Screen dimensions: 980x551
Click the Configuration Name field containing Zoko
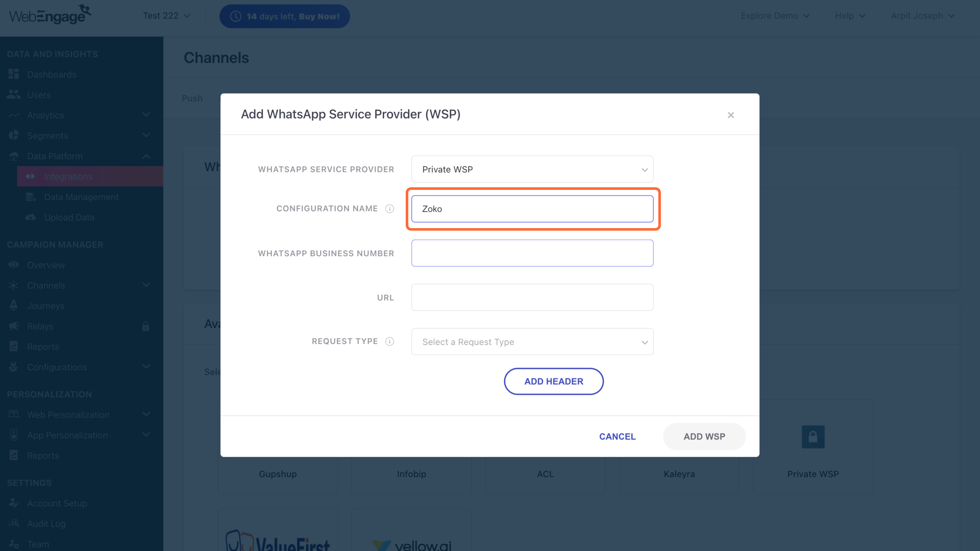pyautogui.click(x=532, y=209)
